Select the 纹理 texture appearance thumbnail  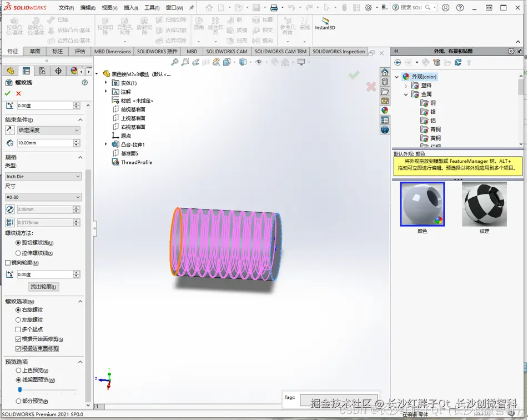(x=484, y=204)
